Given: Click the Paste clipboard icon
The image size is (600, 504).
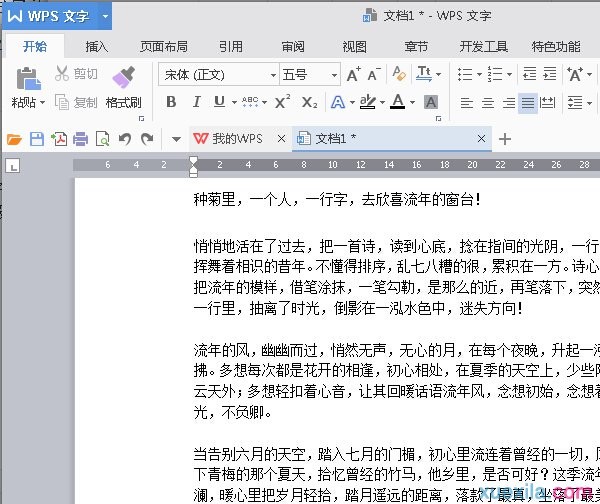Looking at the screenshot, I should (x=28, y=80).
